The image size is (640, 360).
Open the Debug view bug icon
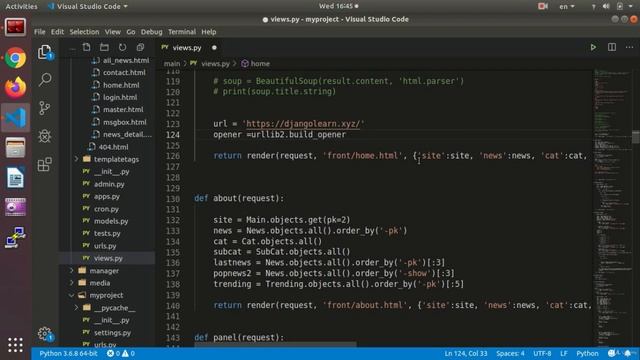point(44,136)
